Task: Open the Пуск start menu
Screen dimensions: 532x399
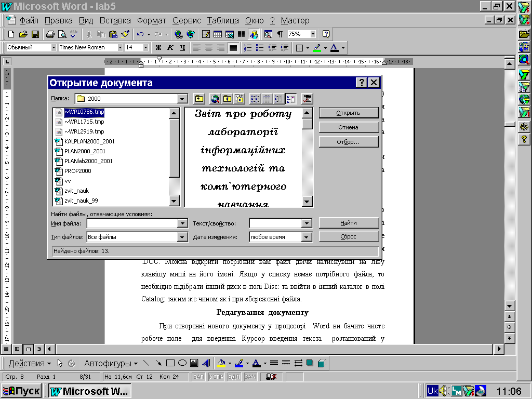Action: tap(21, 391)
